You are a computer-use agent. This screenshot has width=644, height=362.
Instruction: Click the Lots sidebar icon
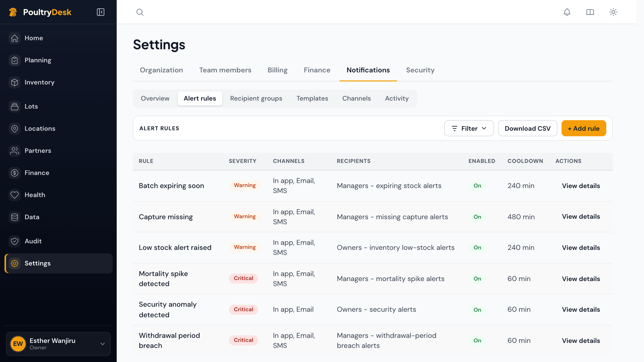15,107
